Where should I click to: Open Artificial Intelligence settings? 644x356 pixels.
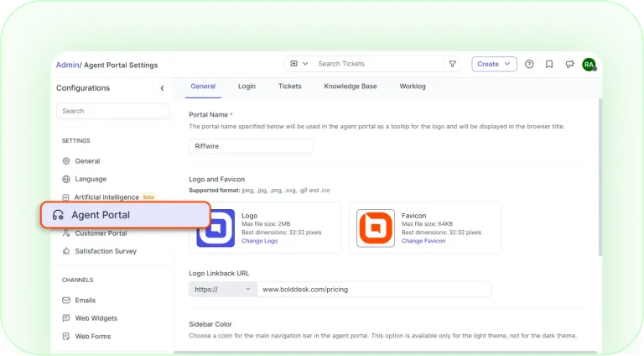tap(106, 197)
